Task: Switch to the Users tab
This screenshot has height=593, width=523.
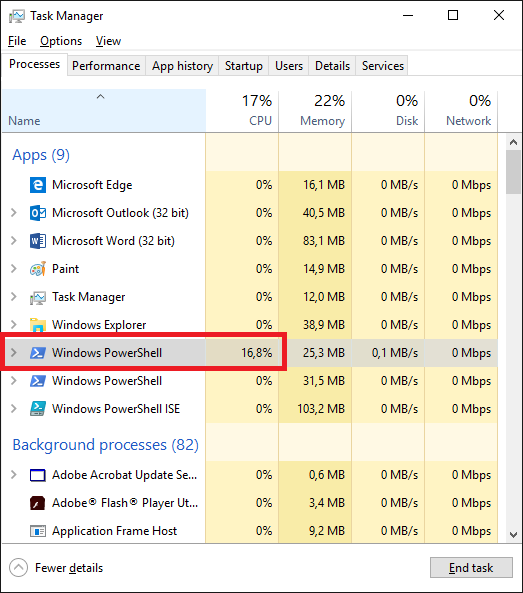Action: pyautogui.click(x=289, y=66)
